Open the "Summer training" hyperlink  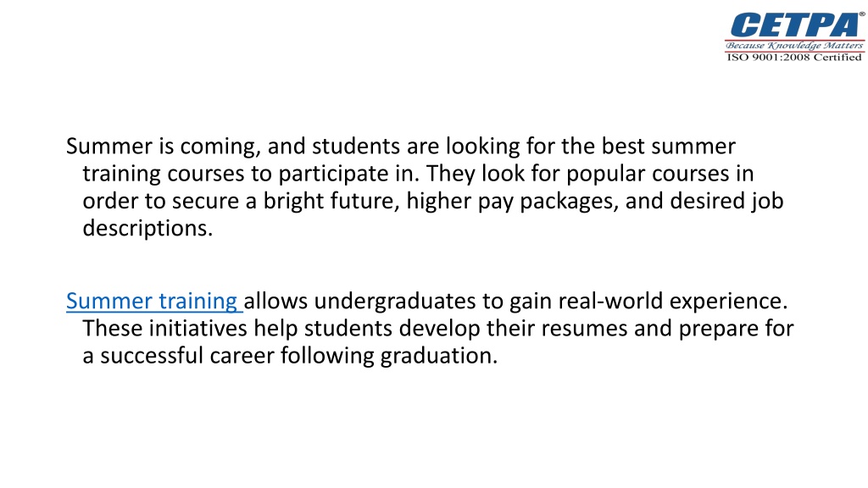pyautogui.click(x=153, y=301)
